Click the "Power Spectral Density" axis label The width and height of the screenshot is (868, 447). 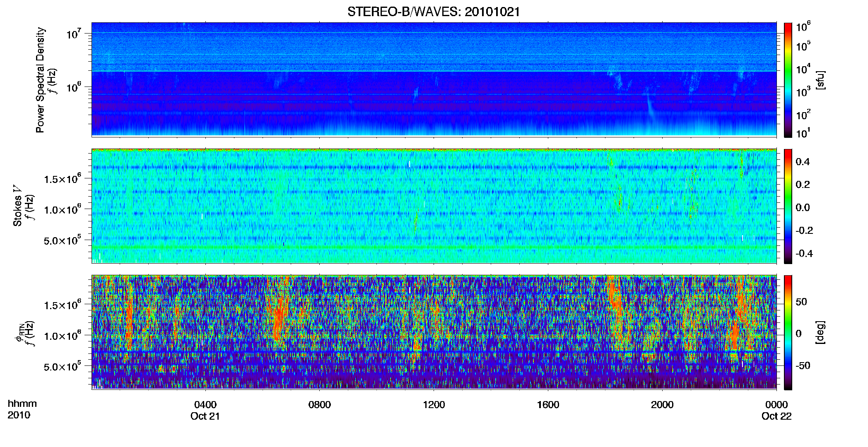(x=40, y=80)
